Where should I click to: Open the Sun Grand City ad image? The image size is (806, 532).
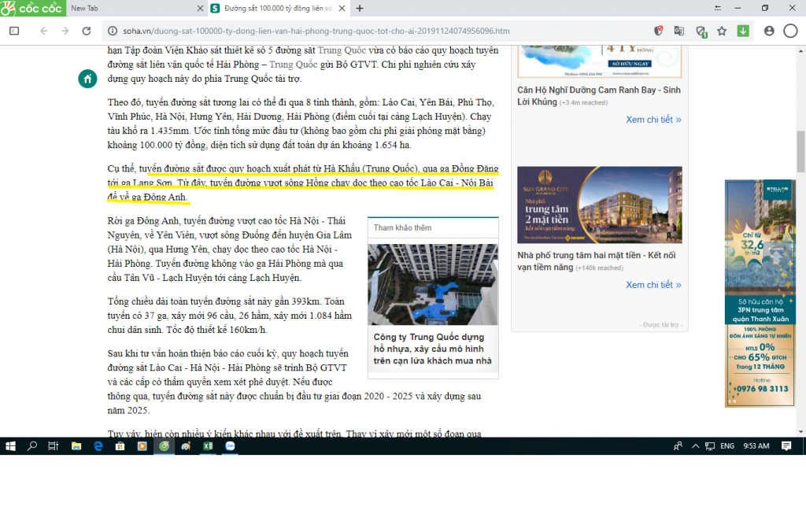pyautogui.click(x=599, y=205)
